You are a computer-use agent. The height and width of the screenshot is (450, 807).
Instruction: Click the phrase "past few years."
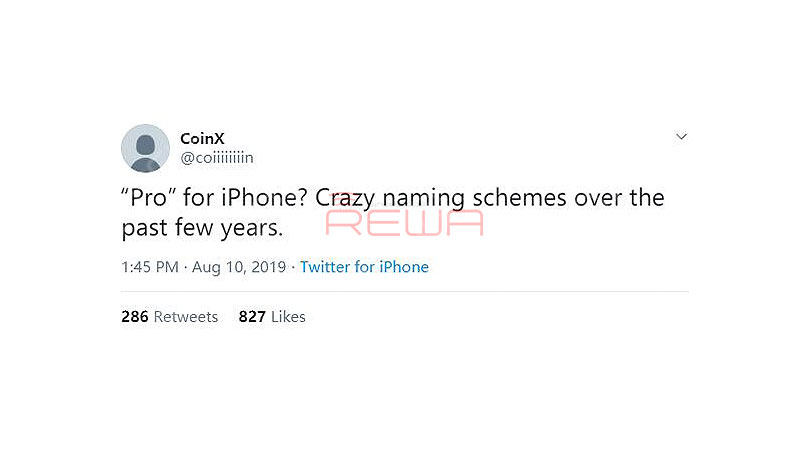tap(202, 228)
